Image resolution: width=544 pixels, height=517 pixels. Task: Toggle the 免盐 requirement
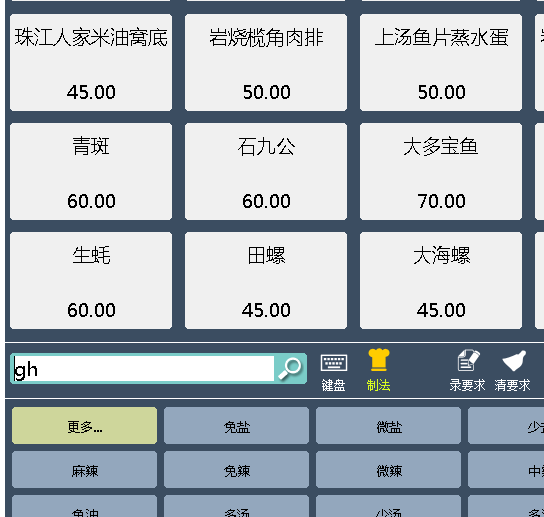(x=236, y=426)
